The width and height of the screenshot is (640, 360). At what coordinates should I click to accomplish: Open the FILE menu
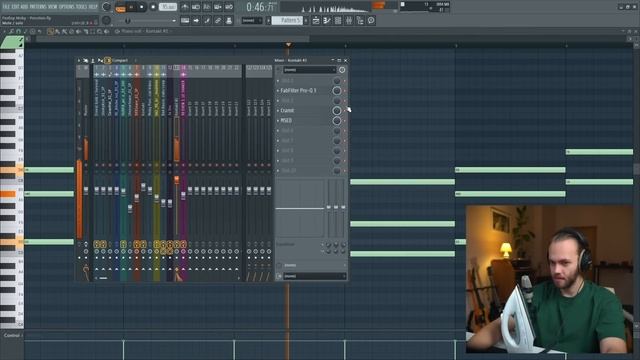(6, 7)
